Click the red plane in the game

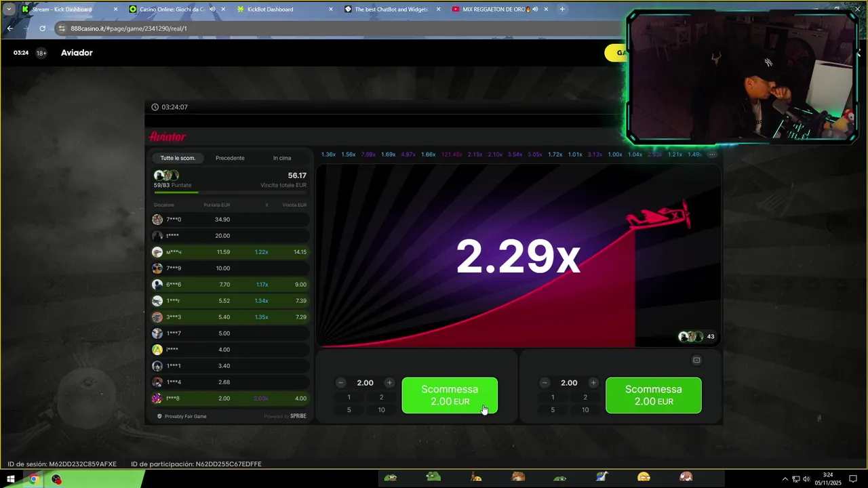(659, 215)
